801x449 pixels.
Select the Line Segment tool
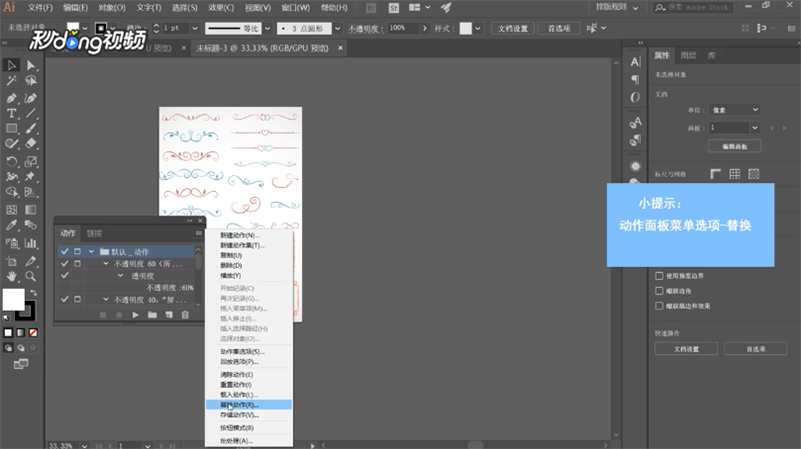pos(31,113)
